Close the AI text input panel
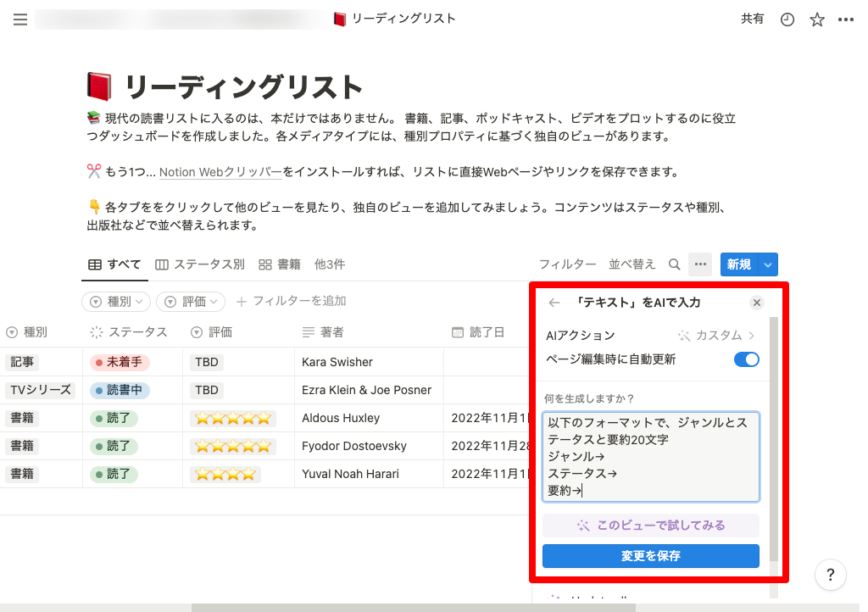 [x=757, y=303]
